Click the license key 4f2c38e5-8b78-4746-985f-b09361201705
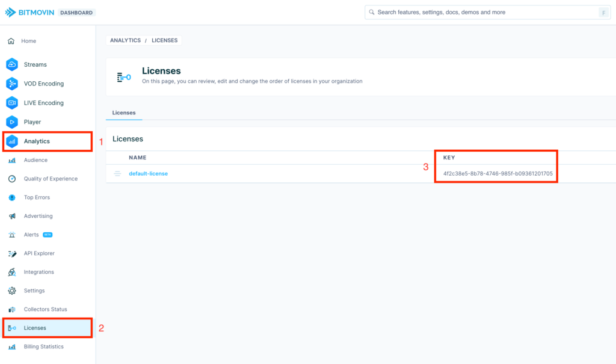The image size is (616, 364). 497,173
